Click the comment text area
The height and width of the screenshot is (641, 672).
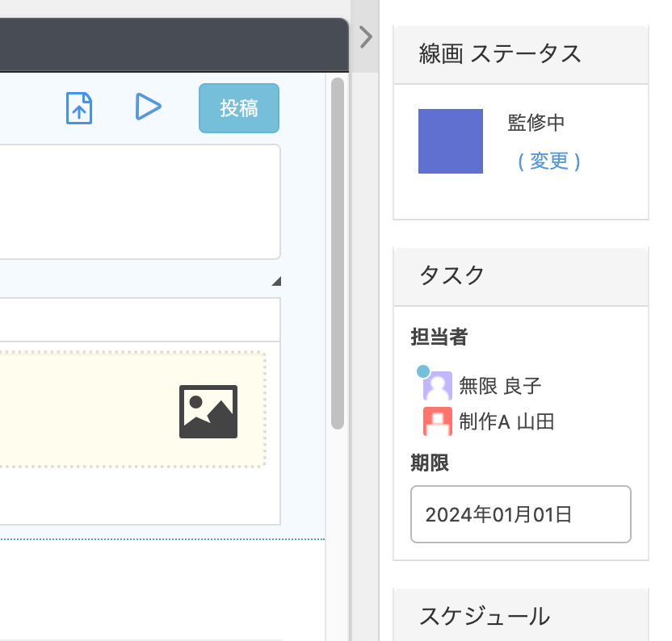pos(140,202)
